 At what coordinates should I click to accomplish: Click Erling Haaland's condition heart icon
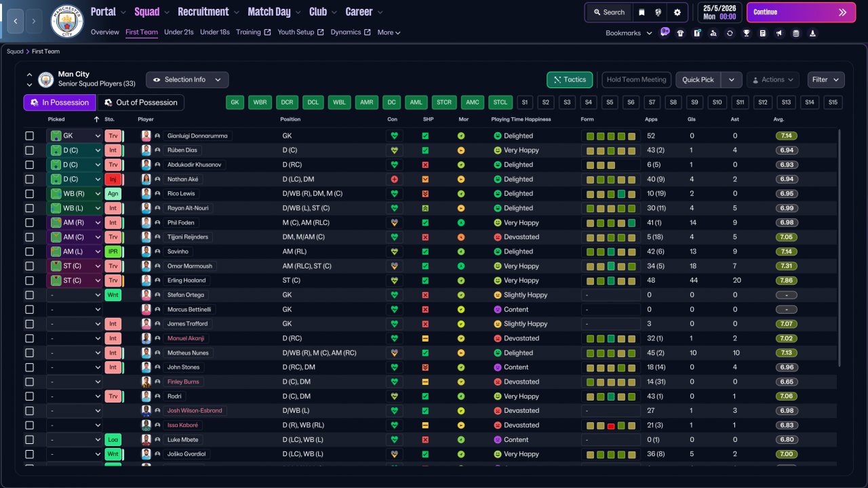[x=393, y=281]
